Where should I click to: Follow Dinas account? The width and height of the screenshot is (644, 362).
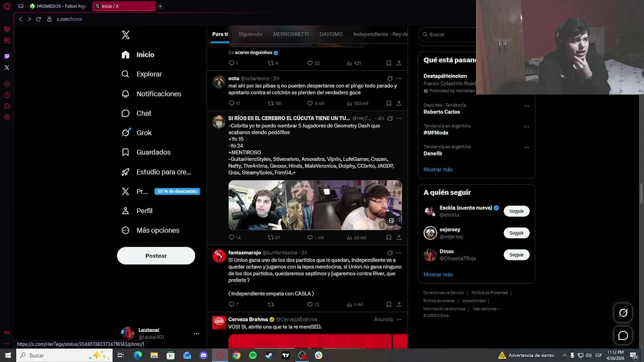click(516, 255)
